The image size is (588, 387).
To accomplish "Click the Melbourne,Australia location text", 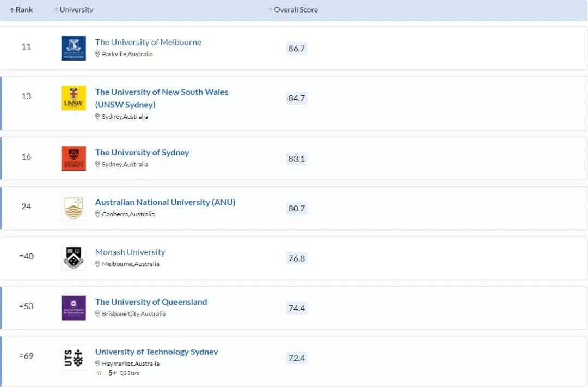I will pos(131,264).
